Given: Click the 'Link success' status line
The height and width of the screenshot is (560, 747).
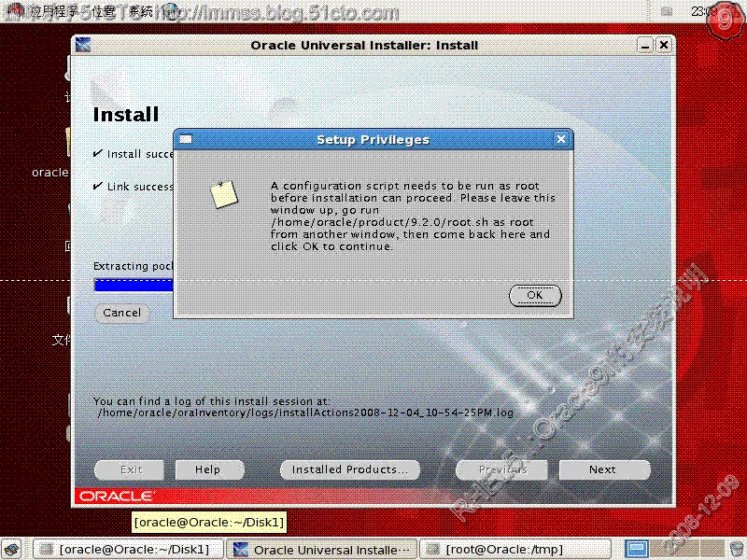Looking at the screenshot, I should tap(134, 187).
